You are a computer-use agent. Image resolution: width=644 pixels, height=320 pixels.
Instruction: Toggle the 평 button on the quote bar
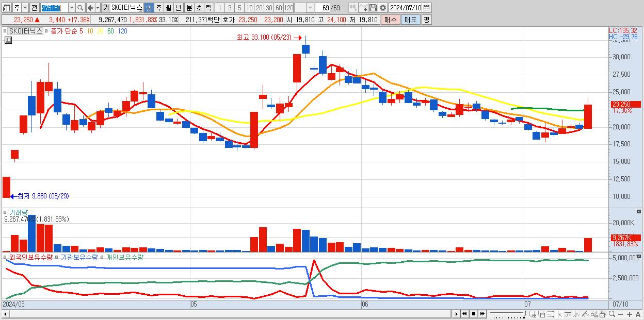426,20
